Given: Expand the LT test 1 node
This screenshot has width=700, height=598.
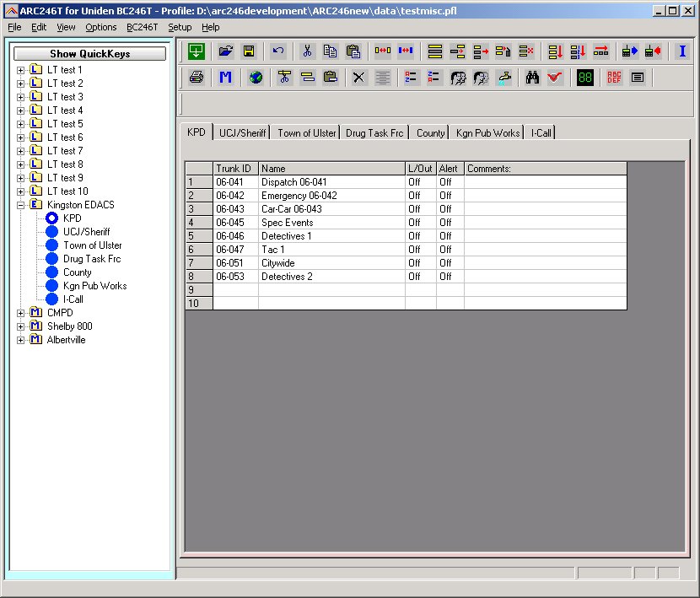Looking at the screenshot, I should tap(20, 70).
